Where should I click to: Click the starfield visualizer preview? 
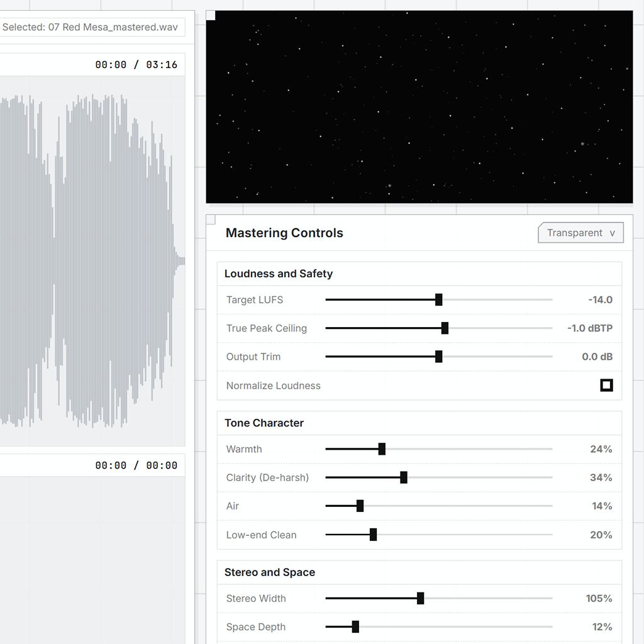coord(419,107)
